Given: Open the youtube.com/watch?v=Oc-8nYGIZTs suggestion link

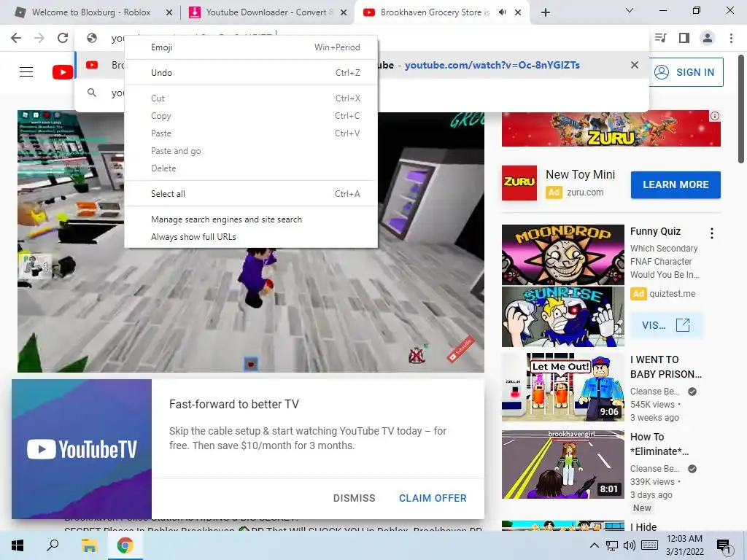Looking at the screenshot, I should click(492, 65).
